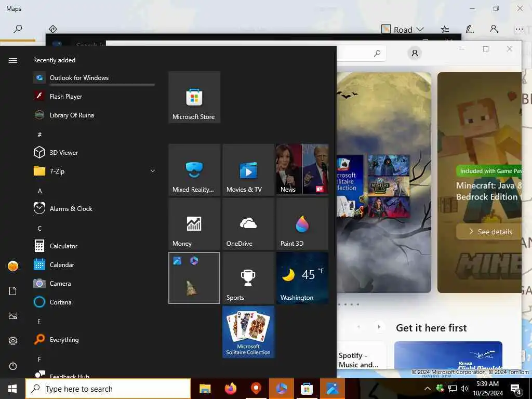This screenshot has height=399, width=532.
Task: Open volume control in tray
Action: click(x=464, y=389)
